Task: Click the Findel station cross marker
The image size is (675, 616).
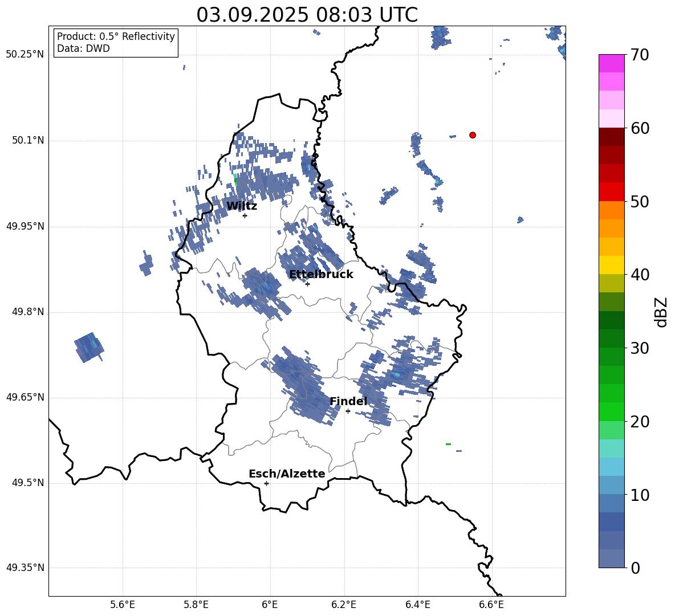Action: [348, 411]
